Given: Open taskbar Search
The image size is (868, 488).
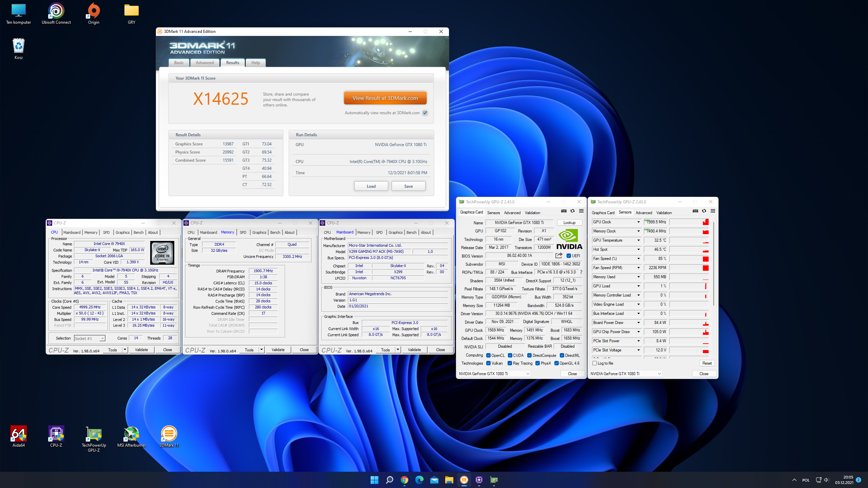Looking at the screenshot, I should point(389,480).
